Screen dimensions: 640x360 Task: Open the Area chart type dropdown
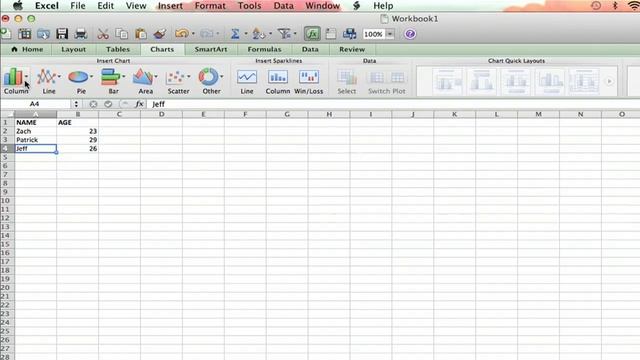pos(156,76)
